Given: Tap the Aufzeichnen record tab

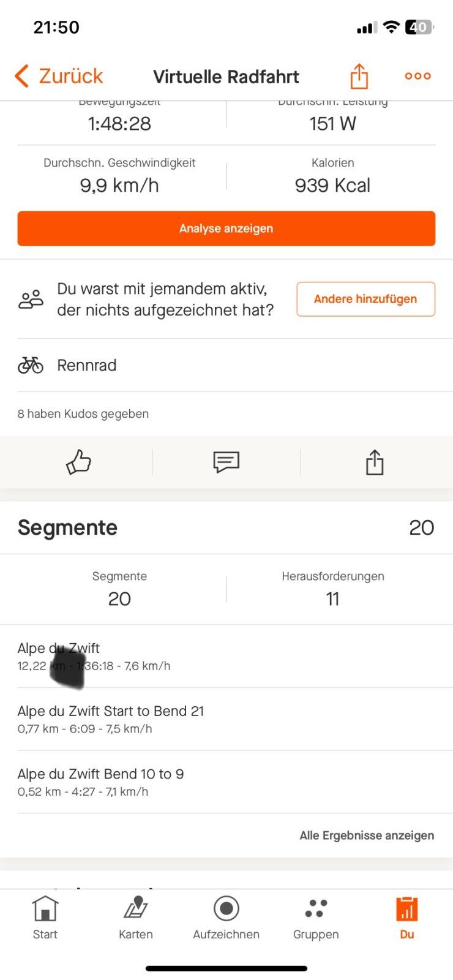Looking at the screenshot, I should pos(226,917).
